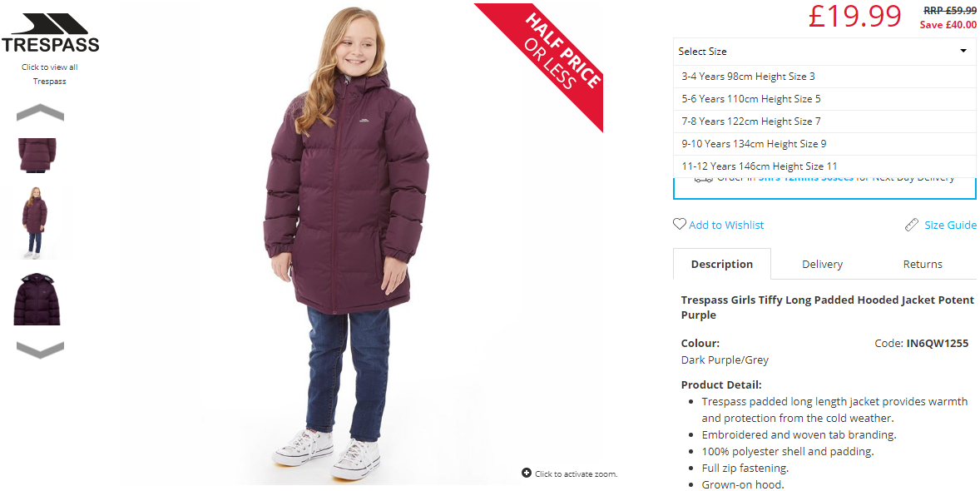Click the Add to Wishlist link

[726, 225]
